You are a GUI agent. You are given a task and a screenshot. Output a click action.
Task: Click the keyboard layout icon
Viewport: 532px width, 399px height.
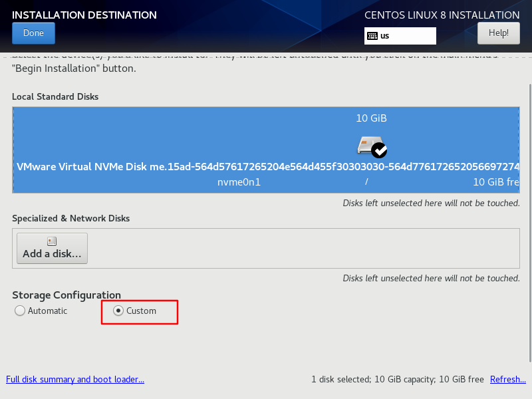tap(372, 36)
